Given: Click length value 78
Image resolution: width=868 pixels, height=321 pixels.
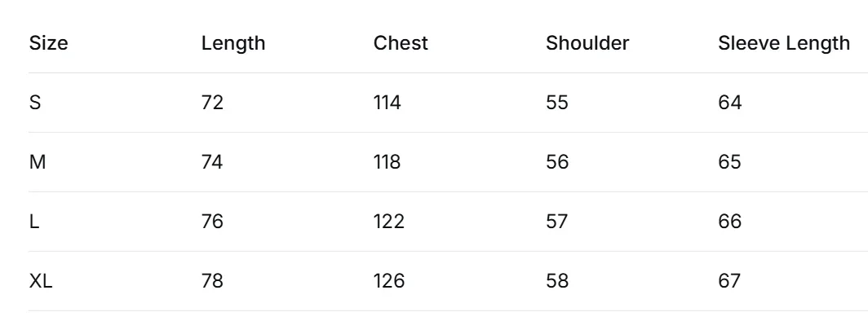Looking at the screenshot, I should (x=213, y=281).
